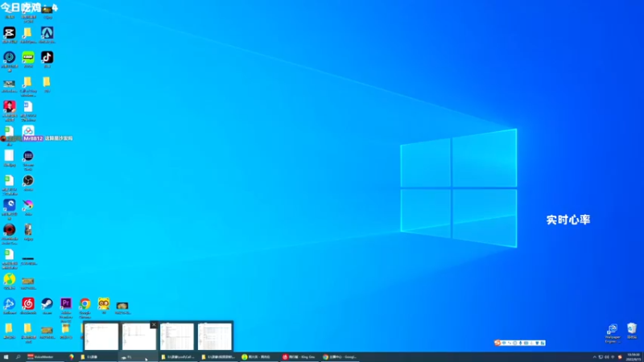Open the volume control in system tray
Screen dimensions: 644x362
[x=607, y=357]
